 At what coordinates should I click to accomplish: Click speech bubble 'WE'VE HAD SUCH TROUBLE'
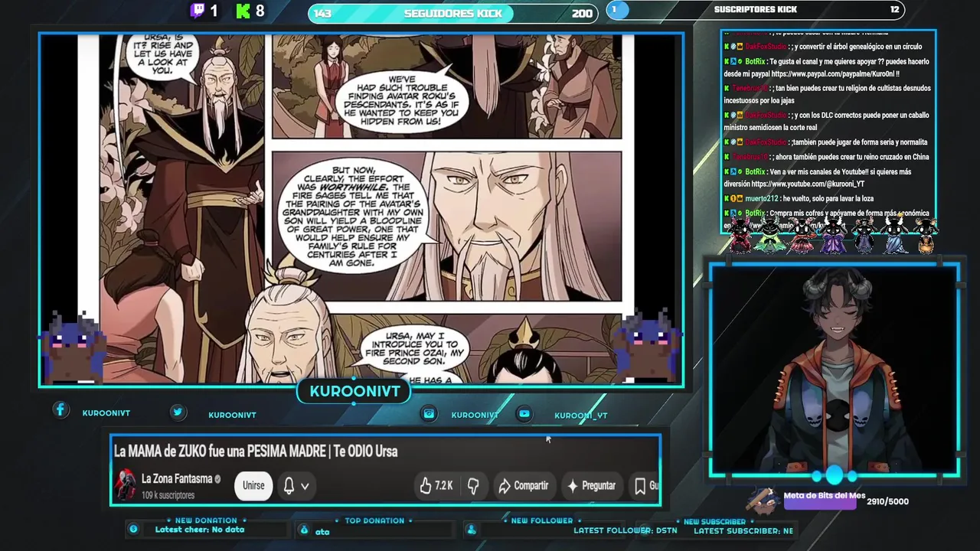[x=402, y=100]
